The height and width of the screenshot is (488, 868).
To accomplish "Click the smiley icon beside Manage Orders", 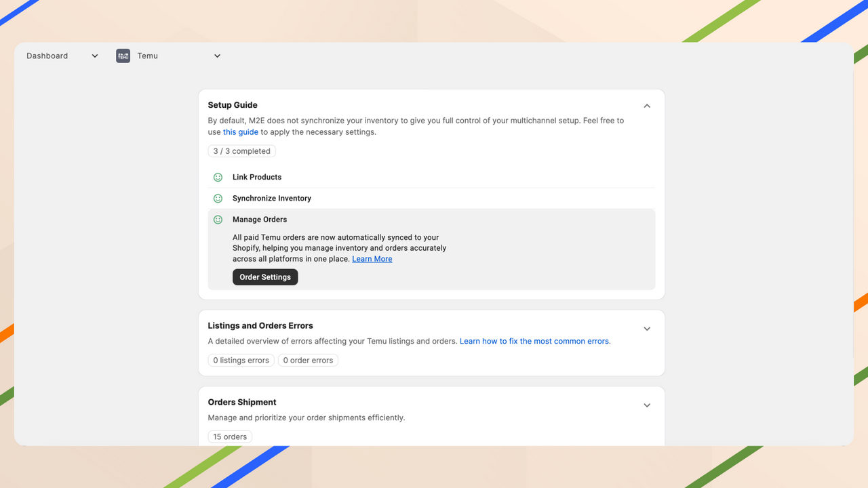I will (218, 220).
